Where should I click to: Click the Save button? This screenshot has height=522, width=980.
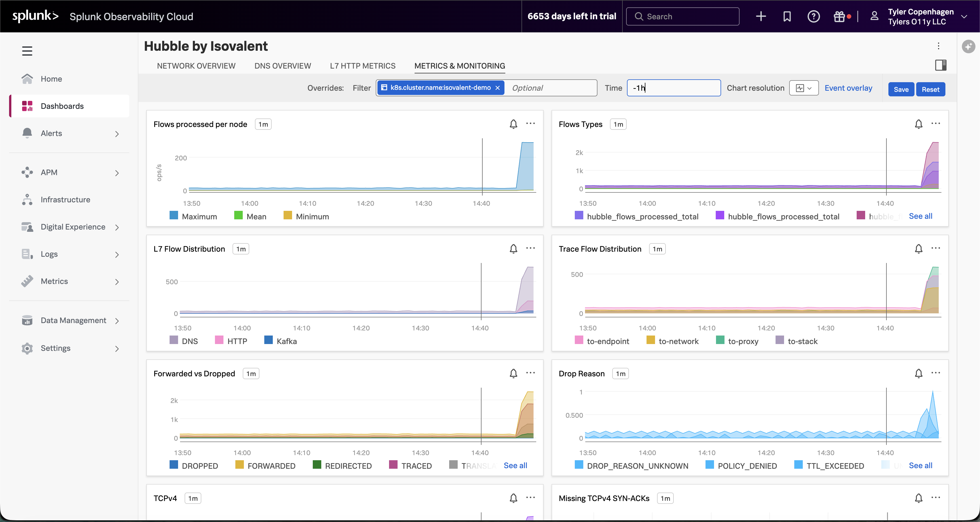[901, 89]
